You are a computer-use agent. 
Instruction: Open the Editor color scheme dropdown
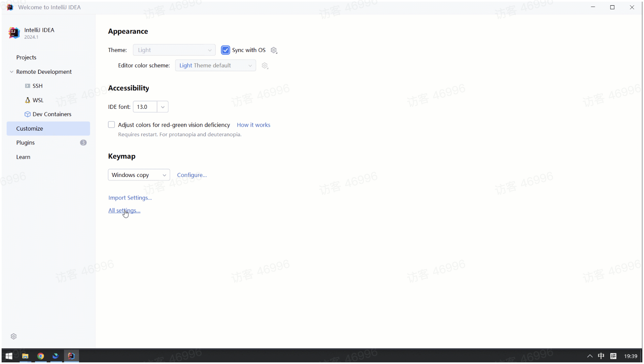coord(215,66)
